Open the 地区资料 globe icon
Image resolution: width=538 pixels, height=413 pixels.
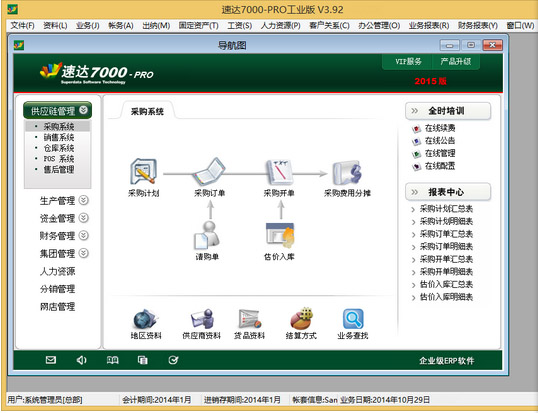[x=145, y=319]
